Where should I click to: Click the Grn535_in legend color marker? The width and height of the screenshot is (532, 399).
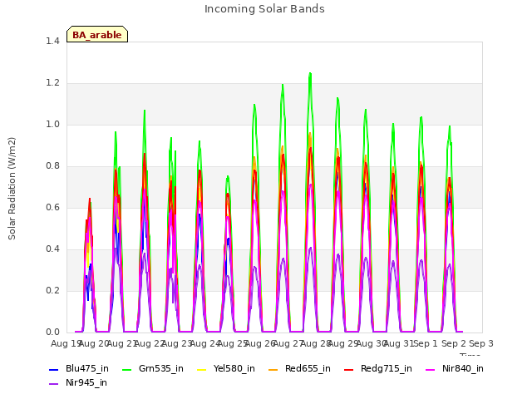pyautogui.click(x=126, y=369)
